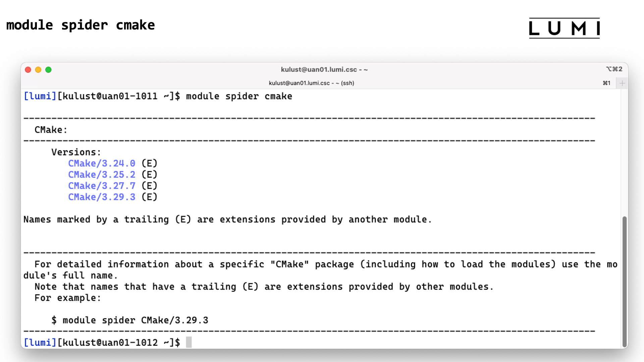Click the LUMI logo
The height and width of the screenshot is (362, 644).
pos(564,28)
